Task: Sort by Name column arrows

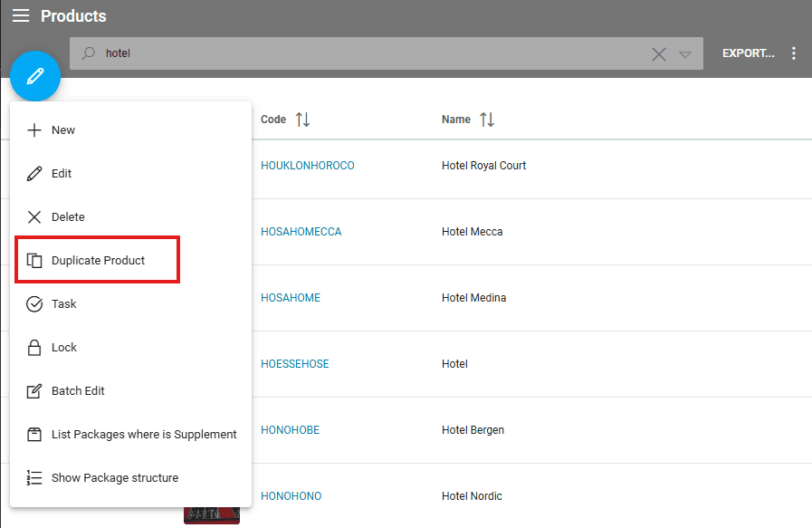Action: pos(487,120)
